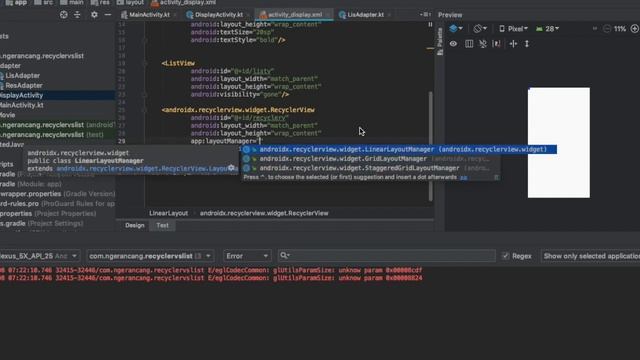The width and height of the screenshot is (640, 360).
Task: Click the editor tabs overflow icon
Action: coord(425,15)
